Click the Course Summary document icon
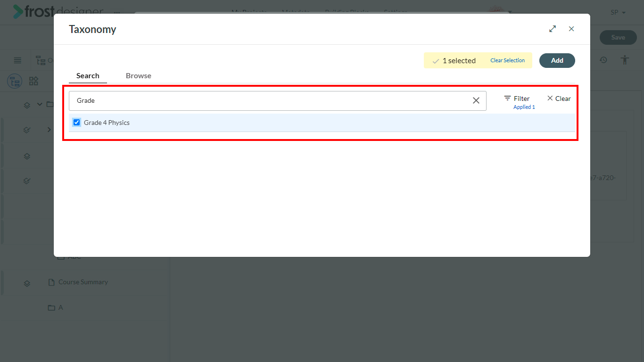This screenshot has height=362, width=644. click(x=52, y=282)
